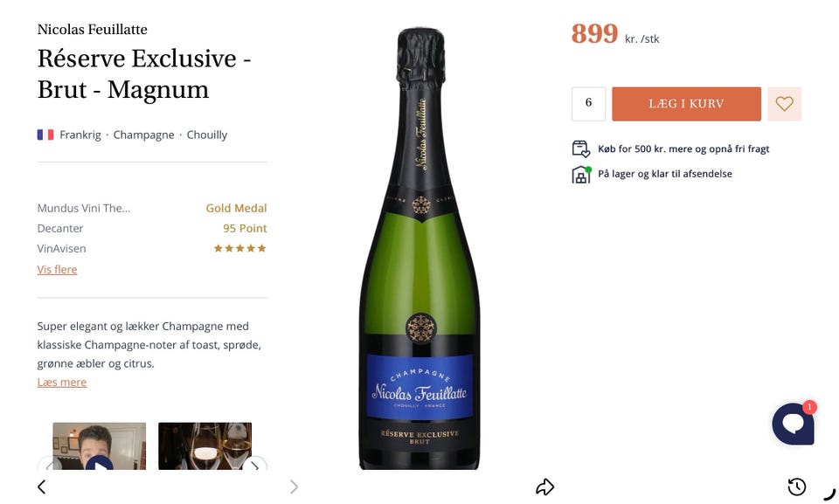This screenshot has height=504, width=839.
Task: Select the quantity input field
Action: (x=588, y=104)
